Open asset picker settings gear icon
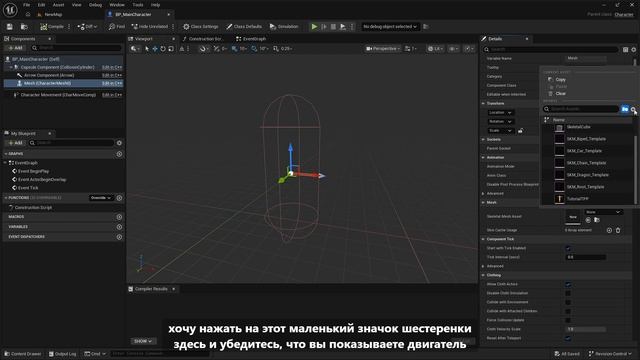The image size is (640, 360). (x=633, y=109)
